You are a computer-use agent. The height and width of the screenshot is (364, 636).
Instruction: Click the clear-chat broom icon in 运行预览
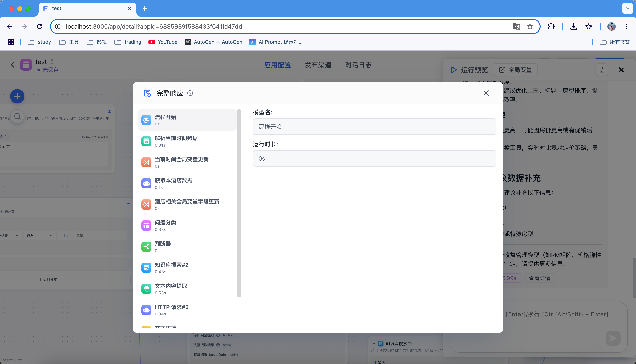click(x=602, y=70)
